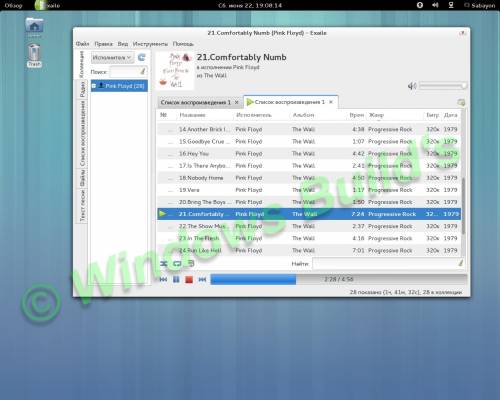500x400 pixels.
Task: Clear the Найти field with brush icon
Action: tap(460, 263)
